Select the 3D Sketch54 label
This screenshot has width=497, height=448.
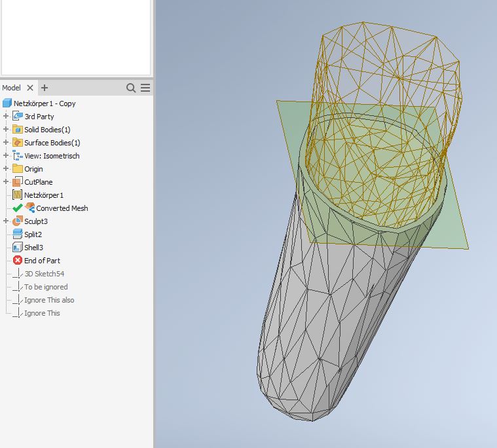[x=45, y=274]
